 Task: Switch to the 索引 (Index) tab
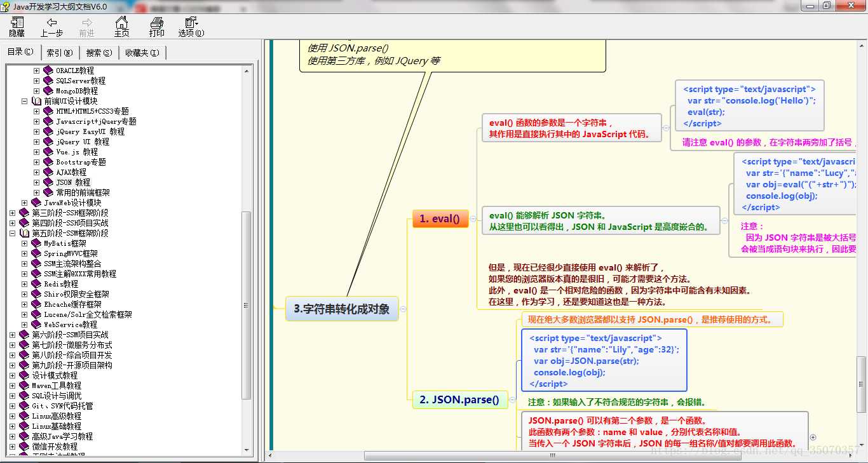pyautogui.click(x=60, y=53)
